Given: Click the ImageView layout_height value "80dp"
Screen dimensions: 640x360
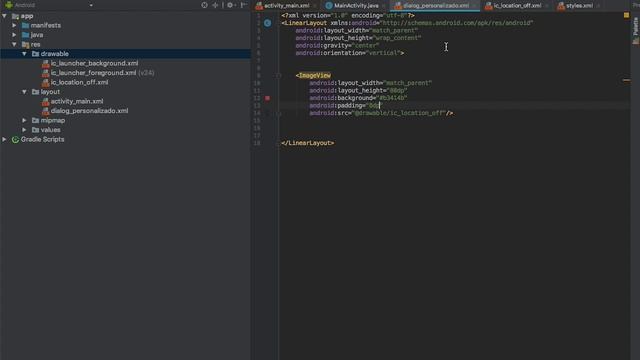Looking at the screenshot, I should coord(398,91).
